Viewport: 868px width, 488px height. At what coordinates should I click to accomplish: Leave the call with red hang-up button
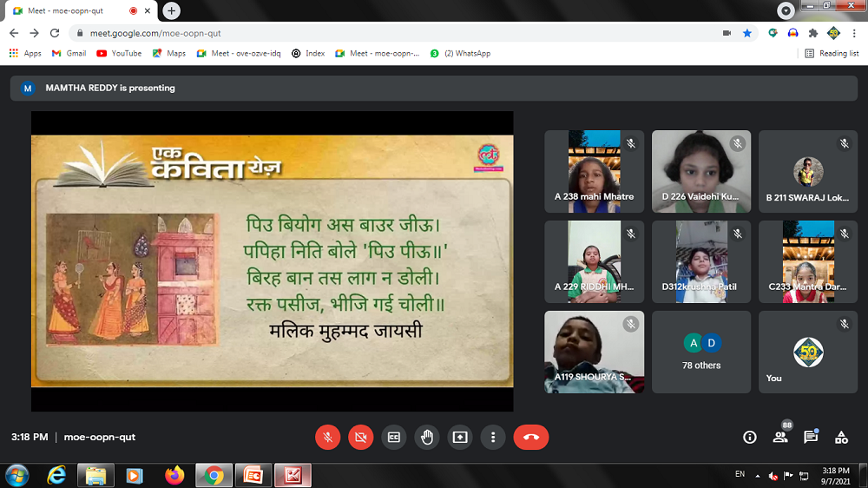point(530,438)
